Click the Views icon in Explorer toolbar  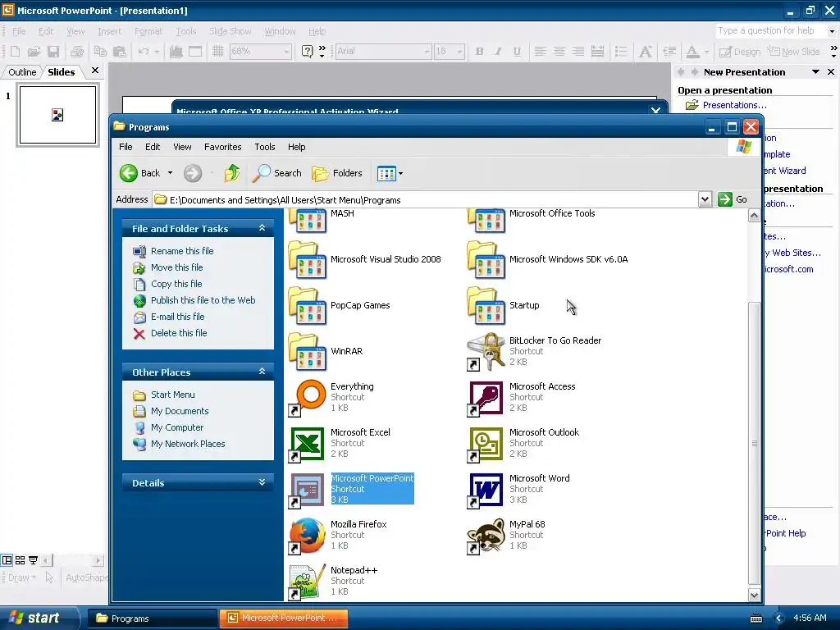click(386, 173)
